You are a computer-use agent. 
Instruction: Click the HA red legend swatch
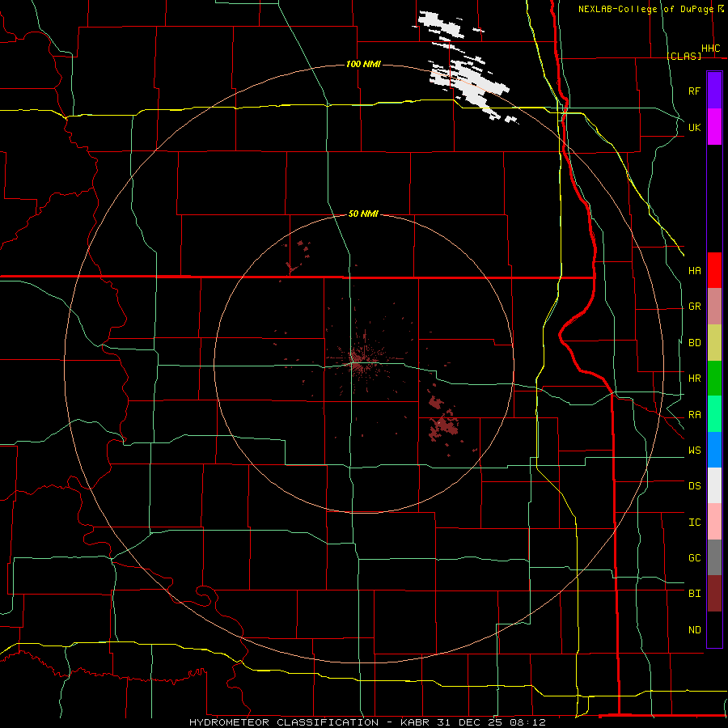[714, 270]
